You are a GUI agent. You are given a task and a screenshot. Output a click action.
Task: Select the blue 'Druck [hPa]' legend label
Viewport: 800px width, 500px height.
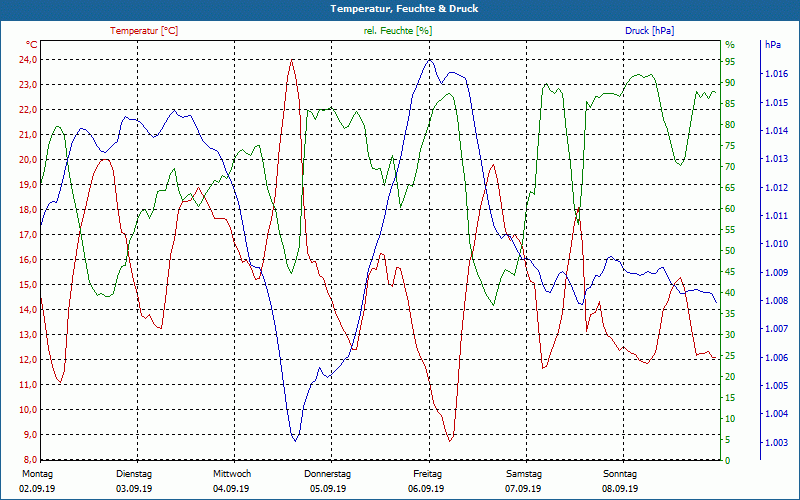[649, 31]
